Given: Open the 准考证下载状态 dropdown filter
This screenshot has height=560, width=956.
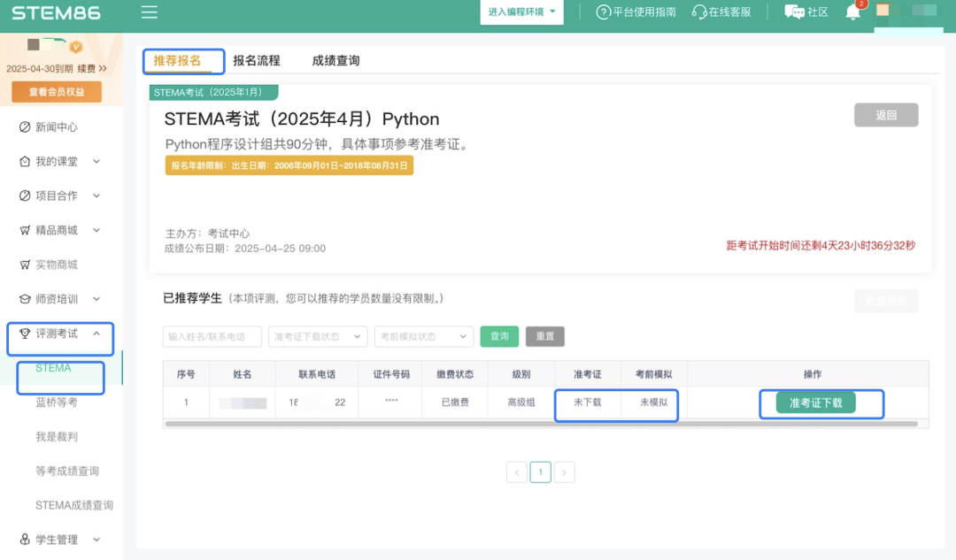Looking at the screenshot, I should 318,336.
